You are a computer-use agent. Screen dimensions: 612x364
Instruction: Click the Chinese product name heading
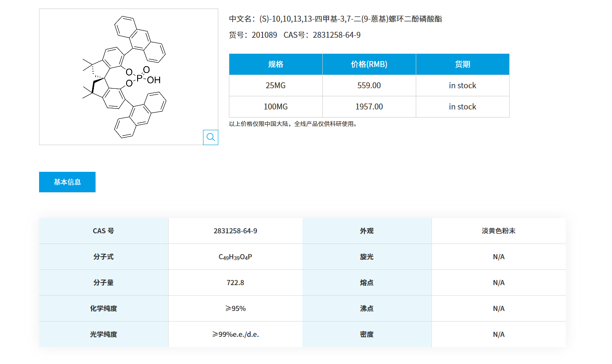(x=336, y=19)
